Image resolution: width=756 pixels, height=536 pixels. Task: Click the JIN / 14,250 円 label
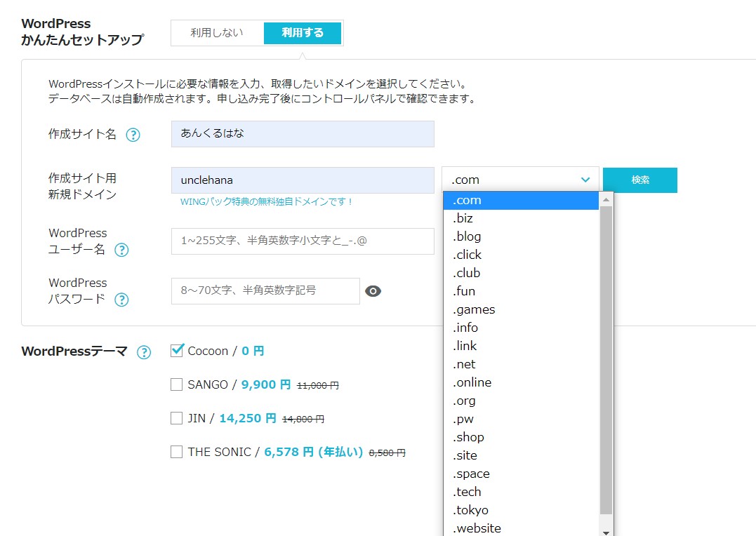point(232,418)
